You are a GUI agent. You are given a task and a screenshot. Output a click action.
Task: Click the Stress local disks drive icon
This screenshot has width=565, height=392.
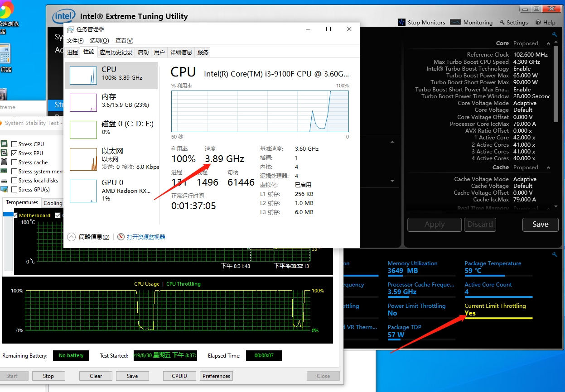click(x=4, y=180)
